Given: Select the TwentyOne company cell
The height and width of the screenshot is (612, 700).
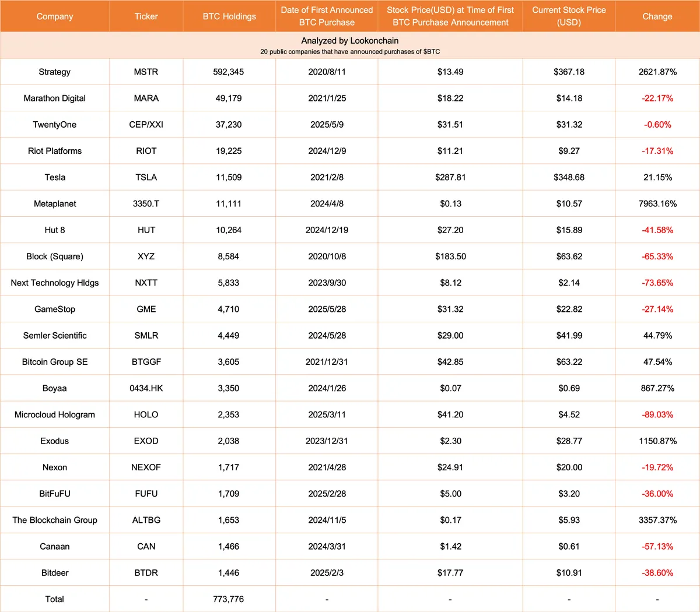Looking at the screenshot, I should pos(55,125).
